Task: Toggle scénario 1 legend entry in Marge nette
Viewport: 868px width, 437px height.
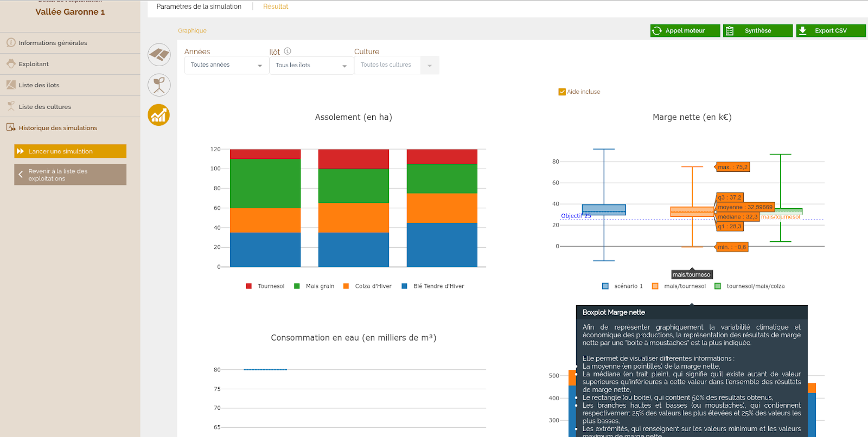Action: 622,286
